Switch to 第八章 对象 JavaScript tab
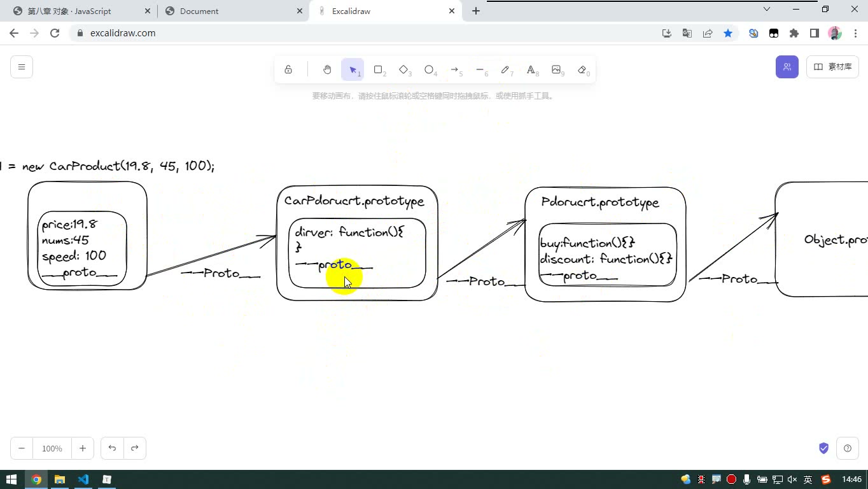868x489 pixels. point(80,11)
